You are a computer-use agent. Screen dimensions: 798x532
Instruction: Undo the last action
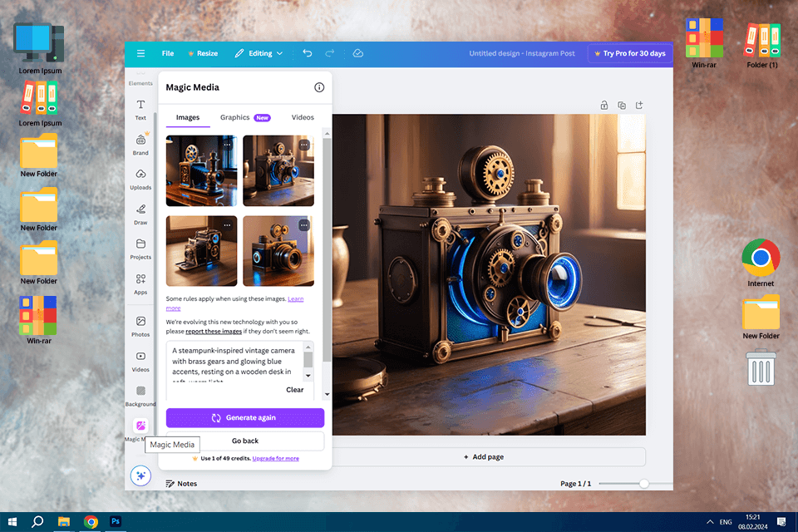[308, 53]
